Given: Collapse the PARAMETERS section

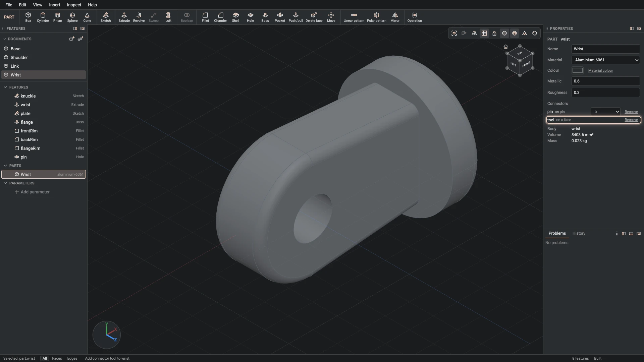Looking at the screenshot, I should click(x=5, y=183).
